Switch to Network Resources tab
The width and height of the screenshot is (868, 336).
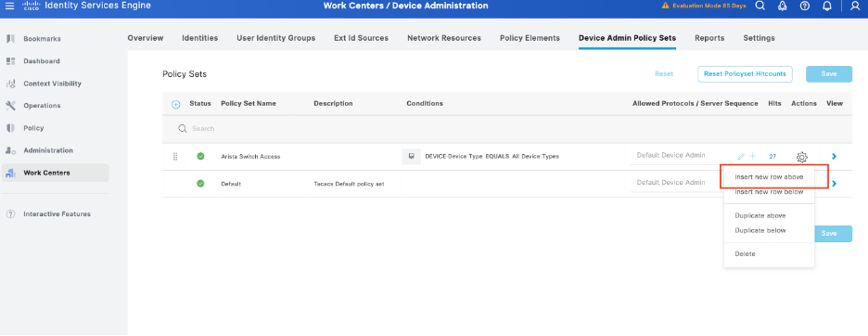(x=444, y=38)
